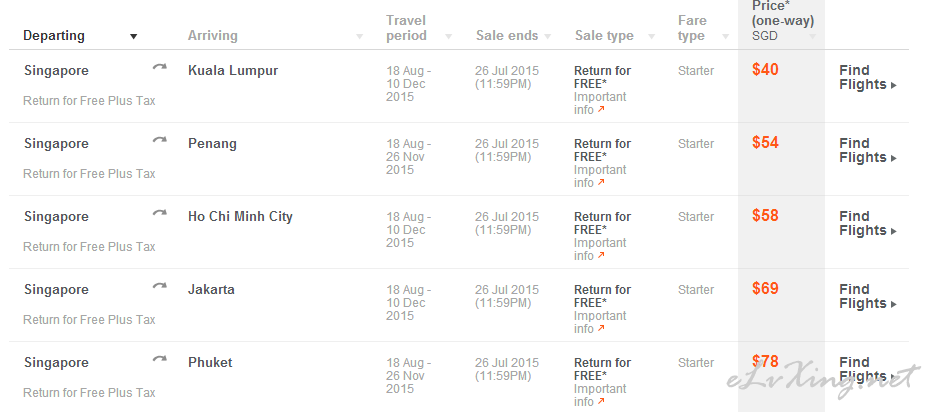Find Flights to Kuala Lumpur
This screenshot has width=931, height=412.
(x=867, y=77)
